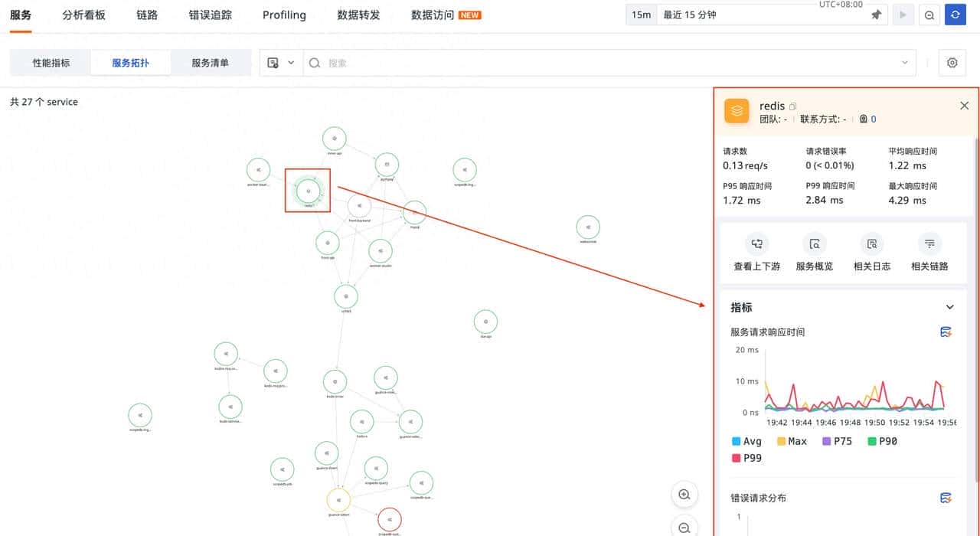This screenshot has width=980, height=536.
Task: Click the play auto-refresh icon
Action: pos(903,15)
